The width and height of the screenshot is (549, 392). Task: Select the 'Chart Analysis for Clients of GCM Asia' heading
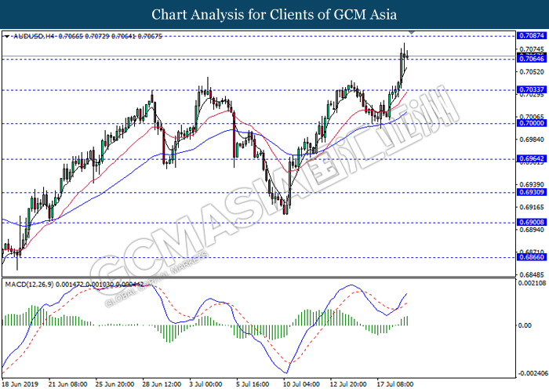274,15
